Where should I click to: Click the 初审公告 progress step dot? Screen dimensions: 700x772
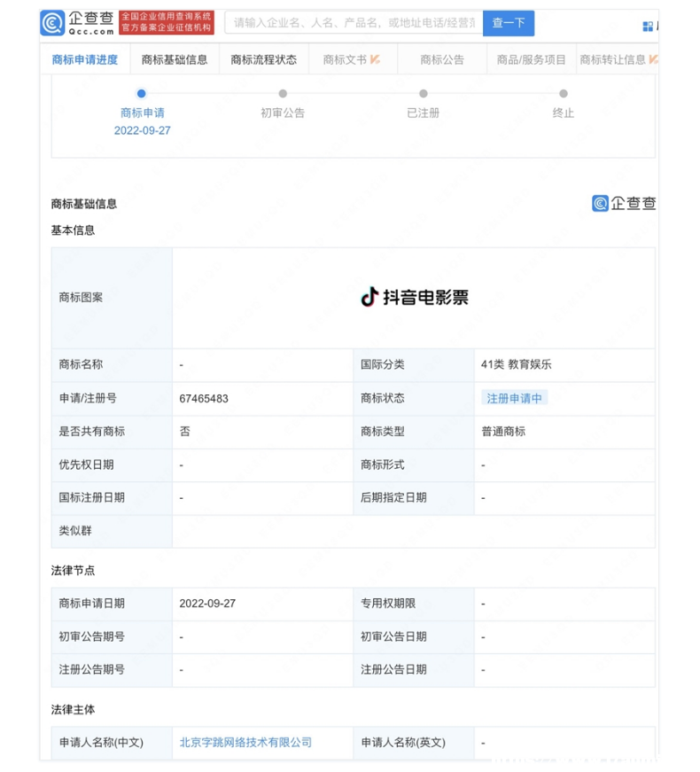pos(283,93)
